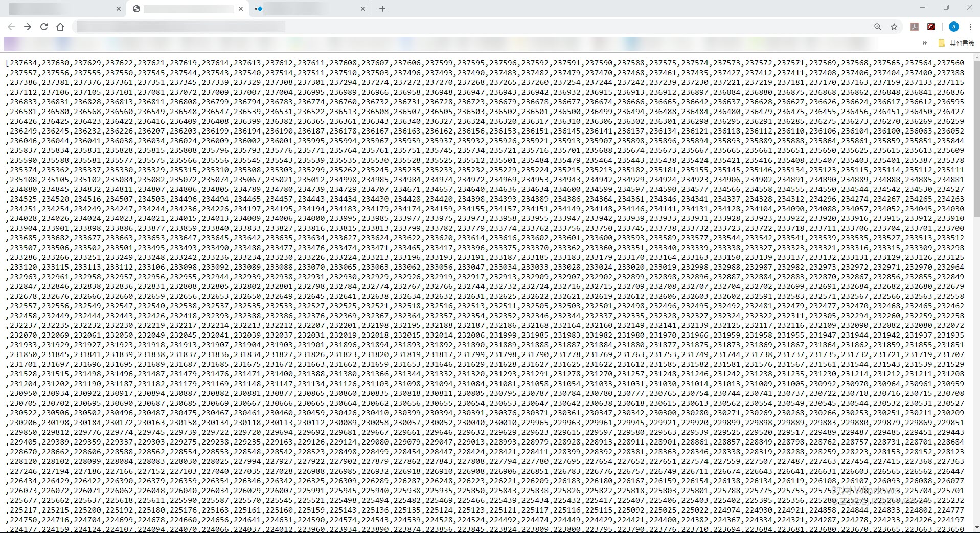The height and width of the screenshot is (533, 980).
Task: Click the number 228670
Action: 24,452
